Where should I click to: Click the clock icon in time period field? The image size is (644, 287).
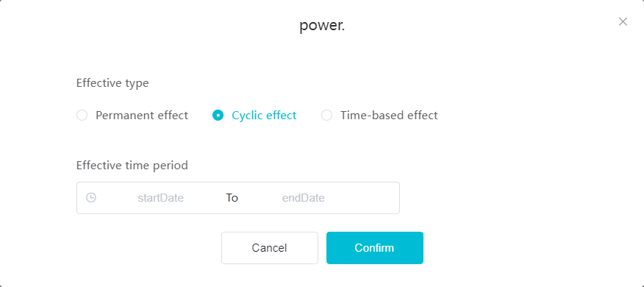(90, 198)
